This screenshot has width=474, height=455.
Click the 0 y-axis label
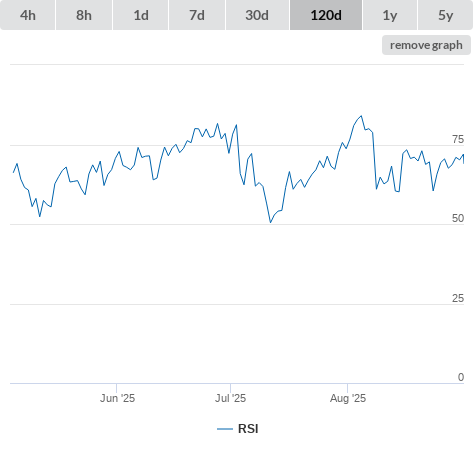pos(461,377)
